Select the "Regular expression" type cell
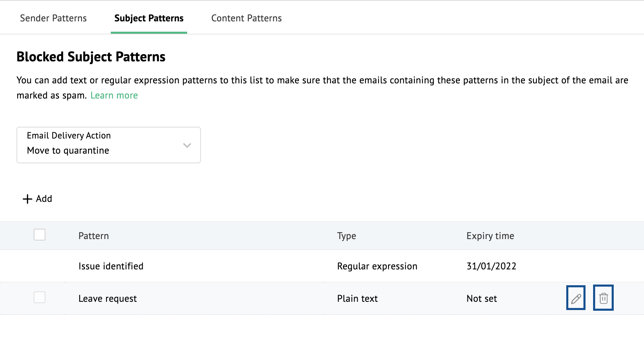The height and width of the screenshot is (350, 644). click(377, 266)
